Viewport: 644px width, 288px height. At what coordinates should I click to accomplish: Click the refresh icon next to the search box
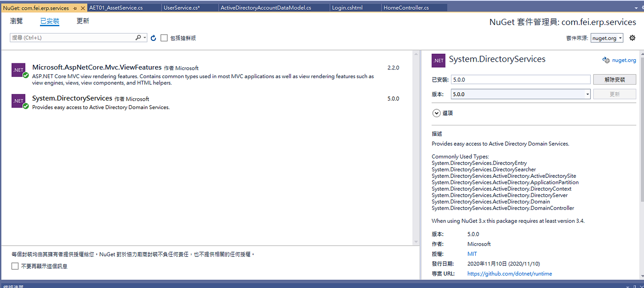coord(154,38)
